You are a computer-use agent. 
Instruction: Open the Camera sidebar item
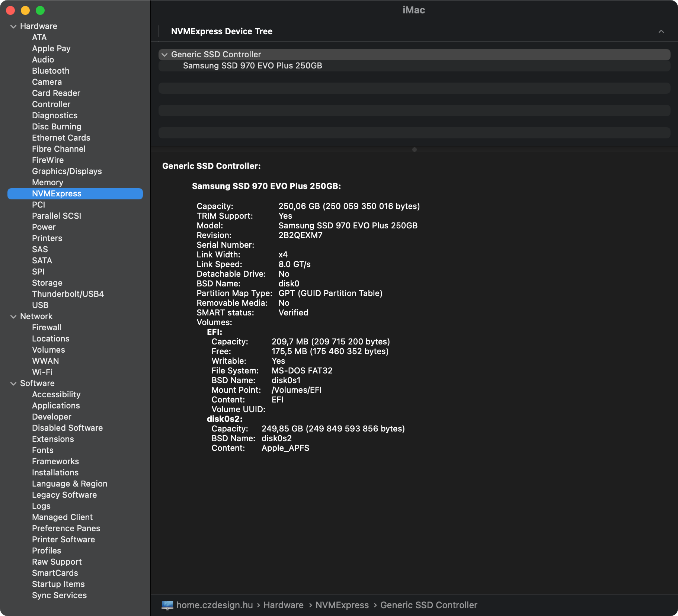pos(47,82)
